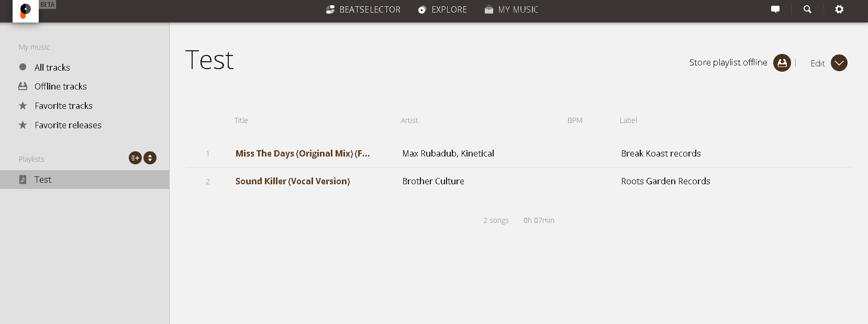View Favorite tracks
868x324 pixels.
pos(63,106)
